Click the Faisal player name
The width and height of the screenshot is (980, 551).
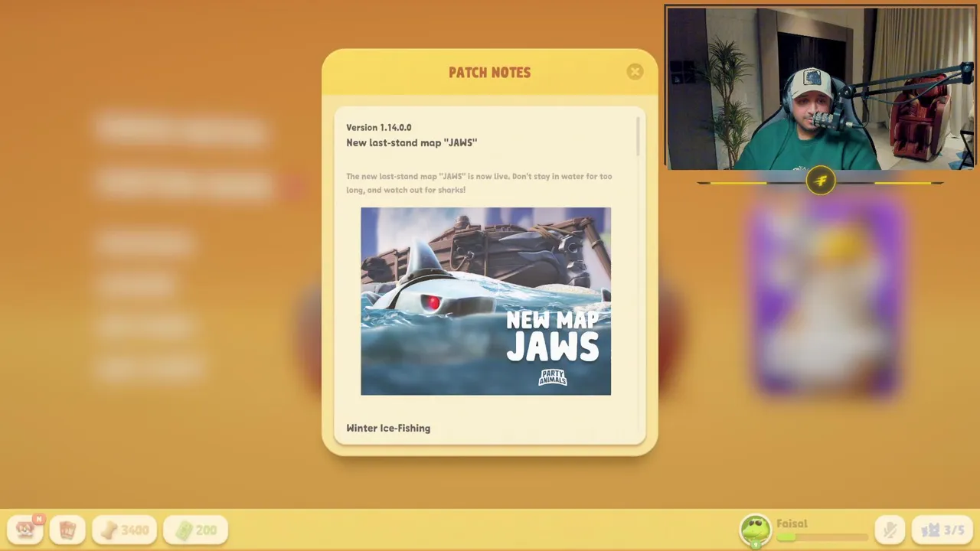coord(792,523)
